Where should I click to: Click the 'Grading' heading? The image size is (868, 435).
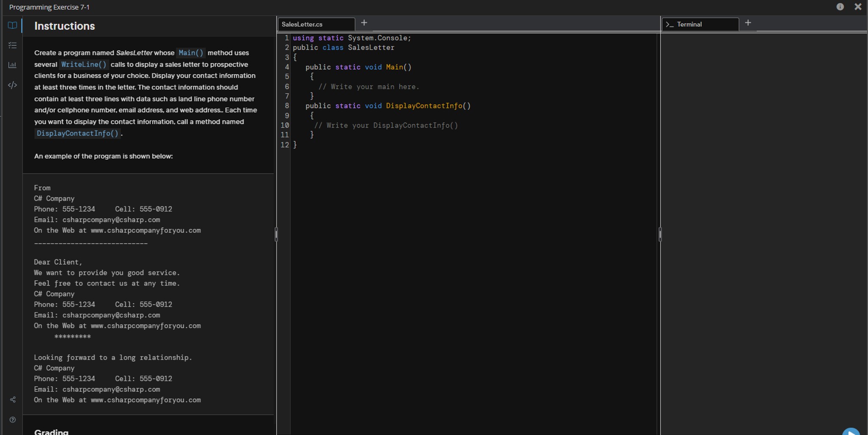coord(51,432)
